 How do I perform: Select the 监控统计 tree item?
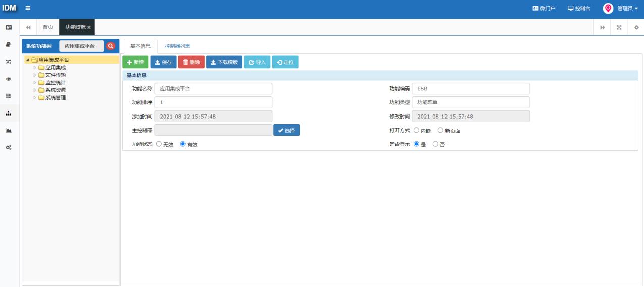click(56, 82)
